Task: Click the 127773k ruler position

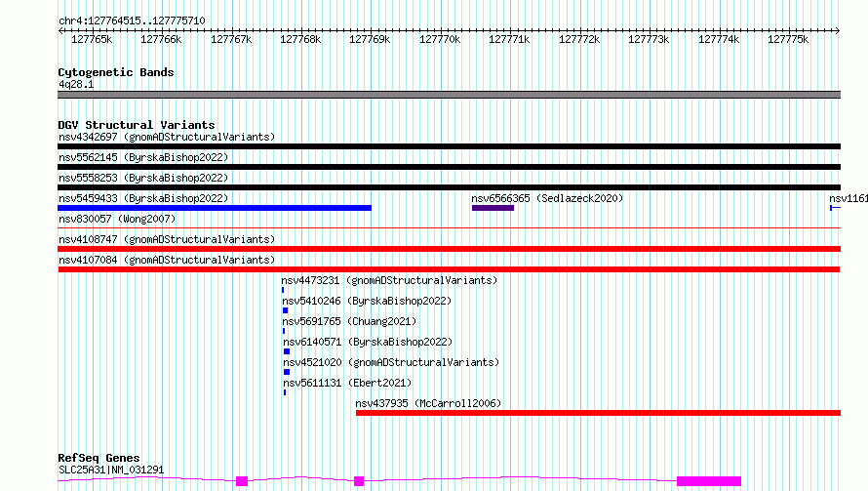Action: point(649,39)
